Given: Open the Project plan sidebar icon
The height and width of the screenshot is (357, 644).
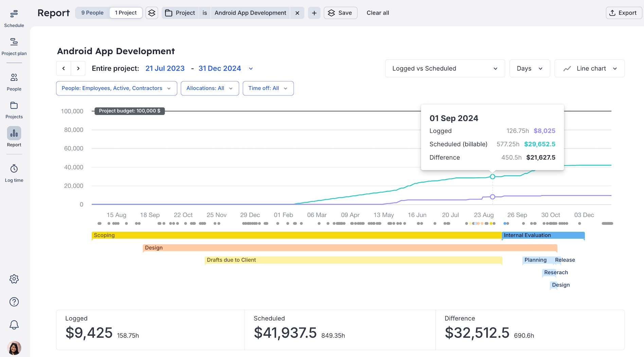Looking at the screenshot, I should point(14,46).
